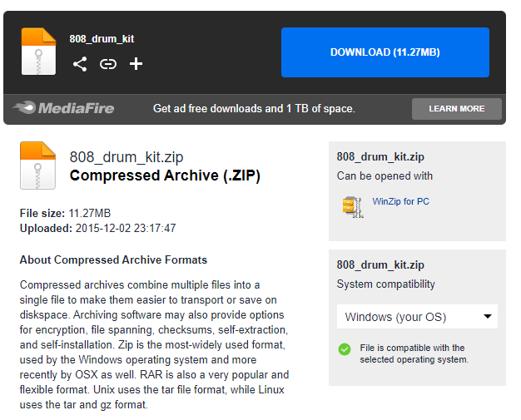Image resolution: width=521 pixels, height=420 pixels.
Task: Click the File size 11.27MB text
Action: (65, 213)
